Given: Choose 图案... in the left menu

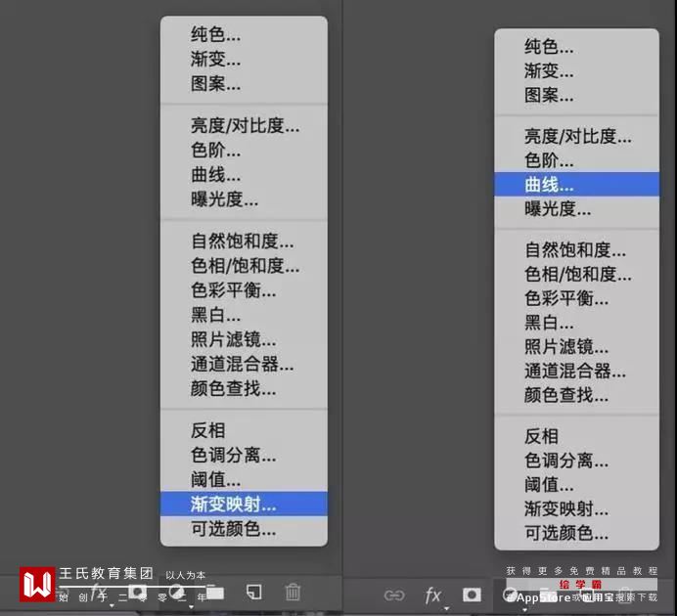Looking at the screenshot, I should 244,84.
